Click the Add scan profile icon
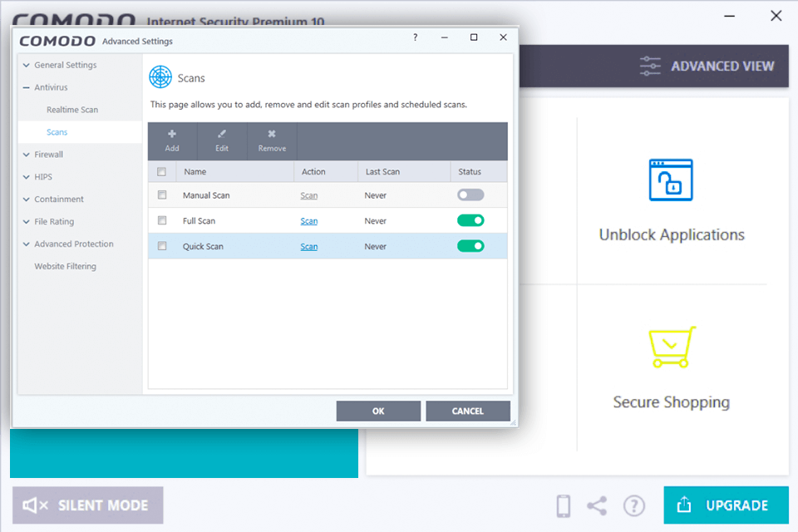 point(172,134)
